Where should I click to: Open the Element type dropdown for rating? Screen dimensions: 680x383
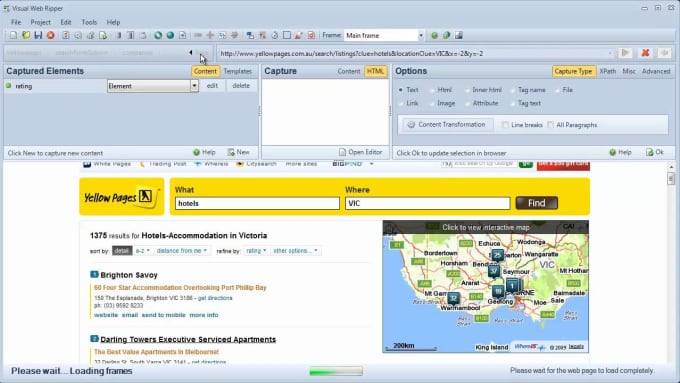[x=194, y=86]
